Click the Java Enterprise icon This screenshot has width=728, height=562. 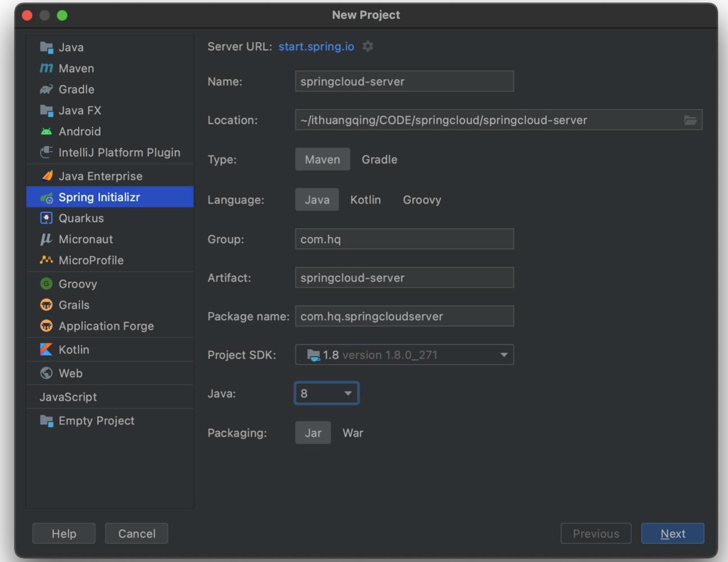[47, 176]
